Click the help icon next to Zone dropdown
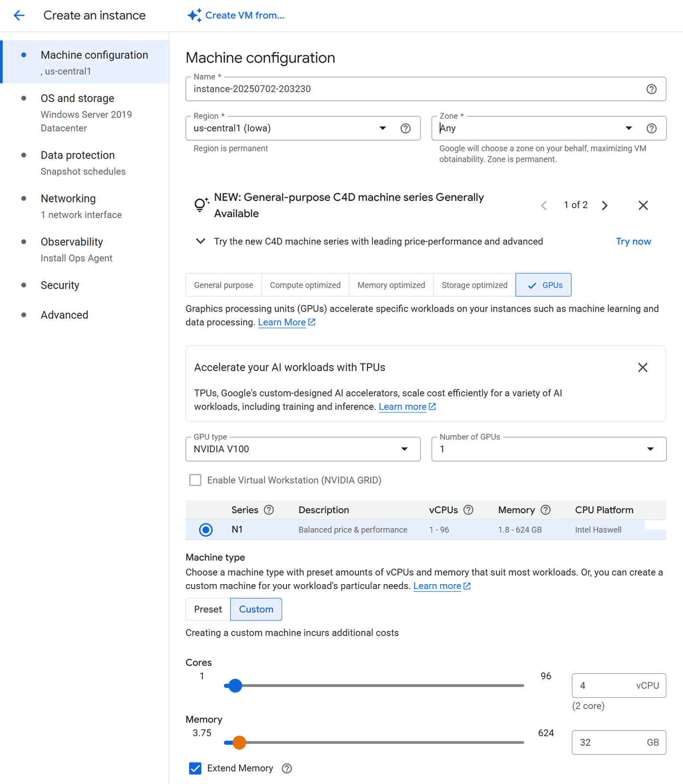The width and height of the screenshot is (683, 784). click(x=651, y=128)
